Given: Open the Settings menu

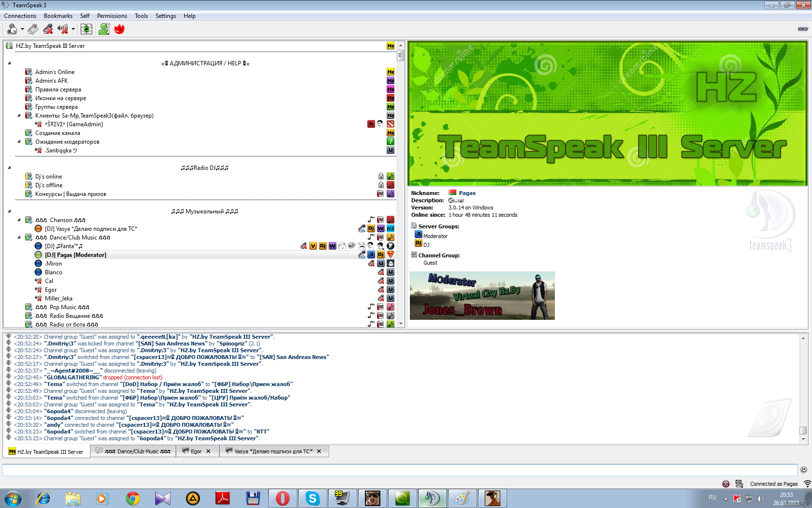Looking at the screenshot, I should pos(165,16).
